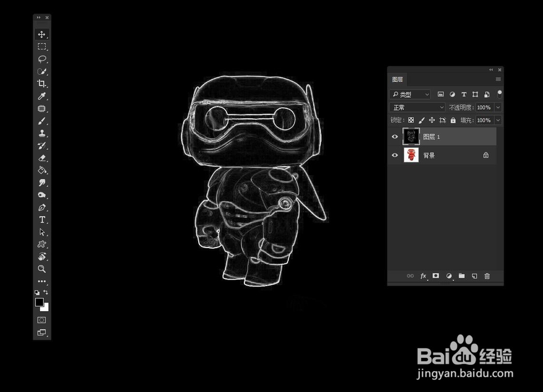The width and height of the screenshot is (543, 392).
Task: Select the Move tool
Action: (42, 34)
